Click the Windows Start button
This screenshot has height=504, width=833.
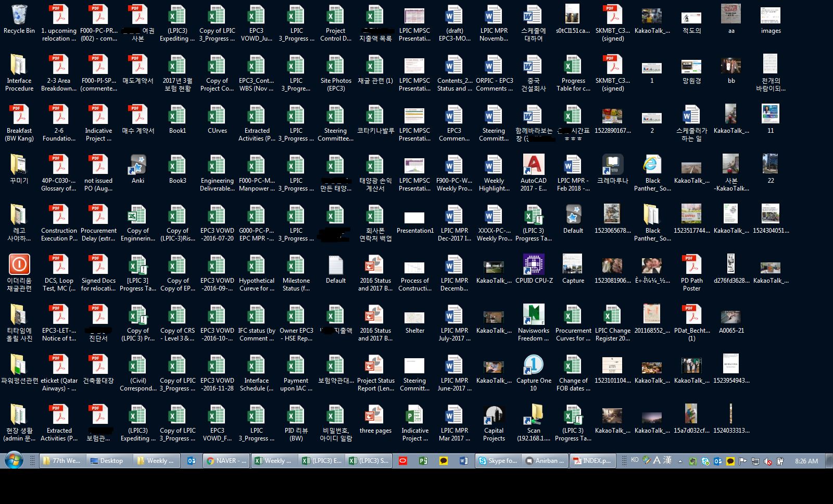click(14, 461)
